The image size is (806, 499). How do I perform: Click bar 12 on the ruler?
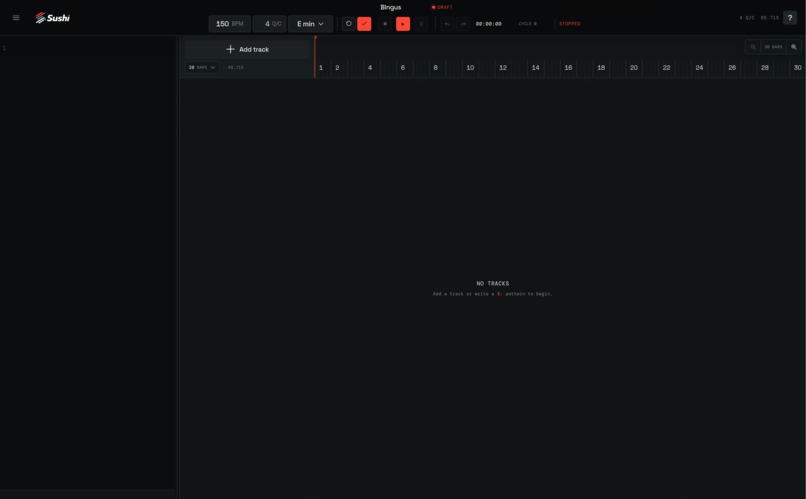[x=503, y=67]
